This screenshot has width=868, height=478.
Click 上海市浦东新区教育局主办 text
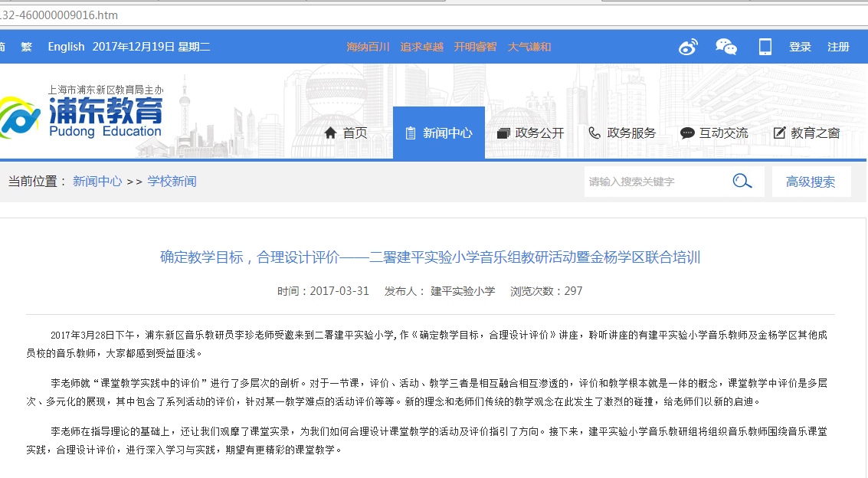point(106,90)
